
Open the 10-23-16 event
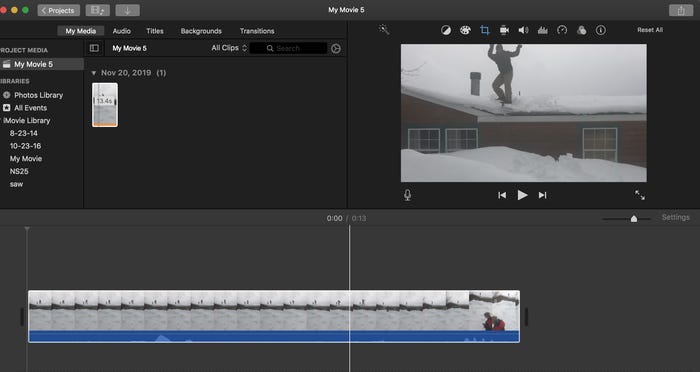(25, 146)
